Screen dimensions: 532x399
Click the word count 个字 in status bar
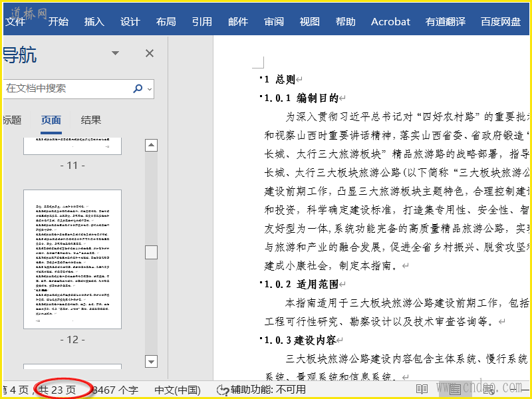coord(114,390)
